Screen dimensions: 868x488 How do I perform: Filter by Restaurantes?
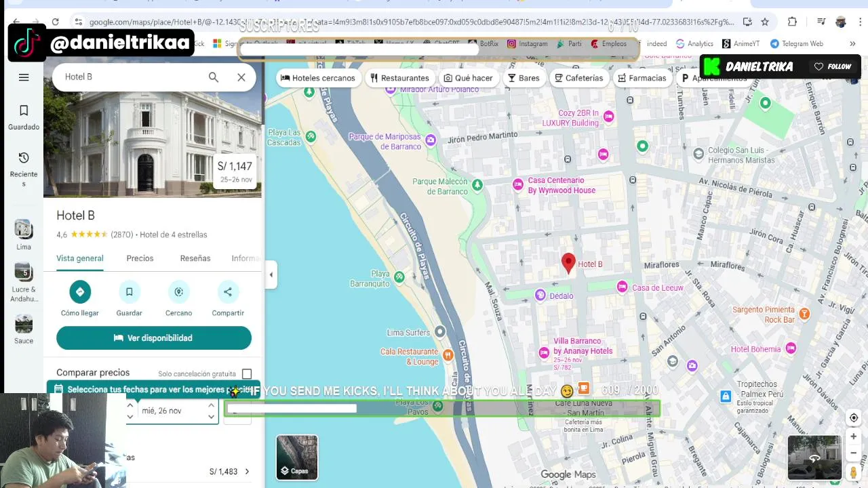[399, 78]
